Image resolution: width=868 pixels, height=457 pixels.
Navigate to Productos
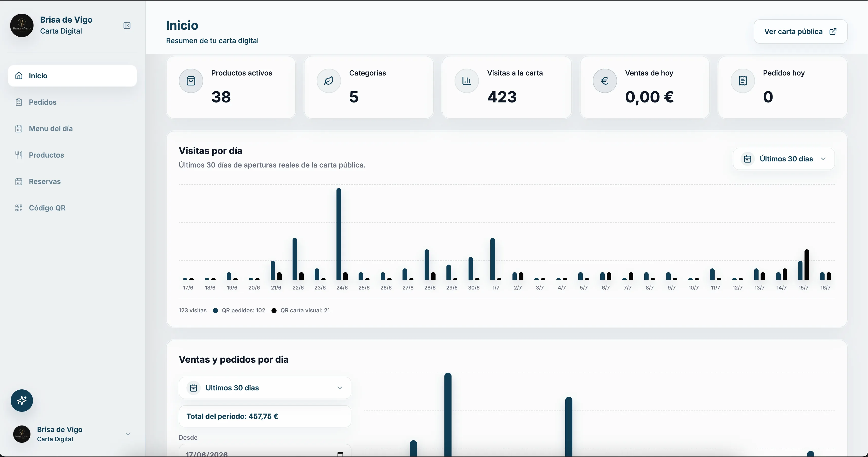coord(72,155)
